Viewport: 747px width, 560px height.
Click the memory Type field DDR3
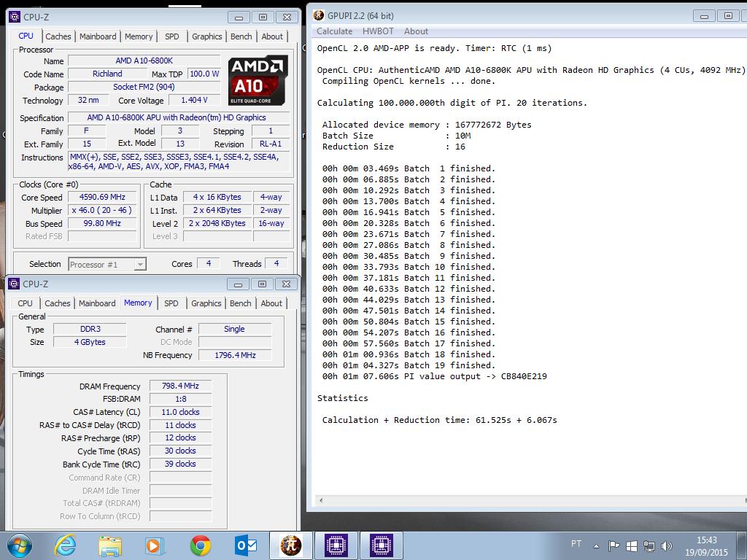[x=90, y=329]
